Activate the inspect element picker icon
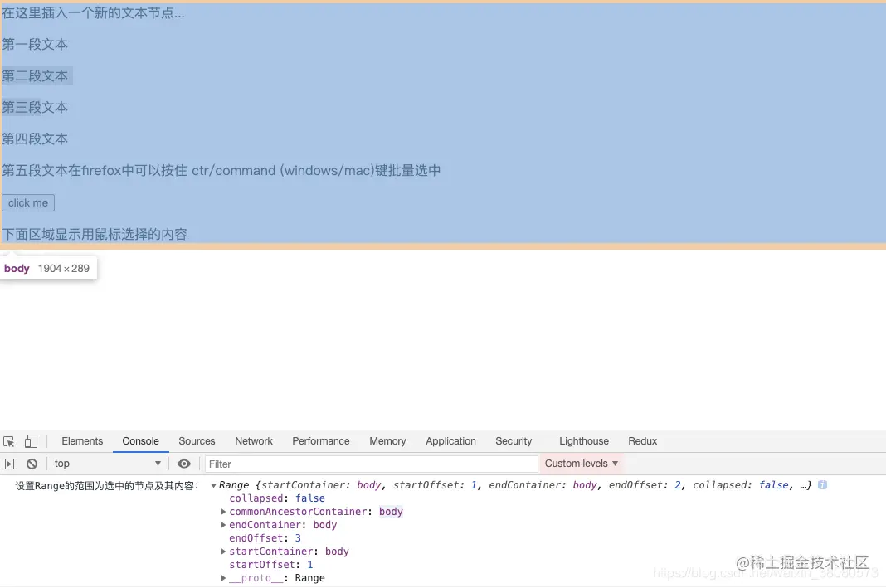The image size is (886, 588). click(x=9, y=442)
